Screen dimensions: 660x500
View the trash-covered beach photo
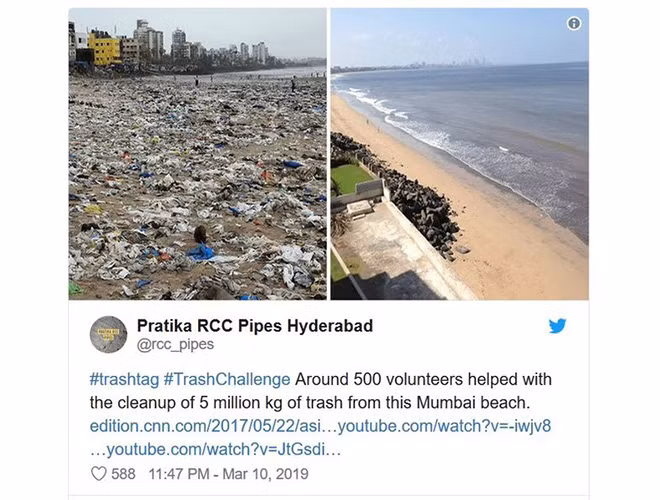(x=198, y=154)
